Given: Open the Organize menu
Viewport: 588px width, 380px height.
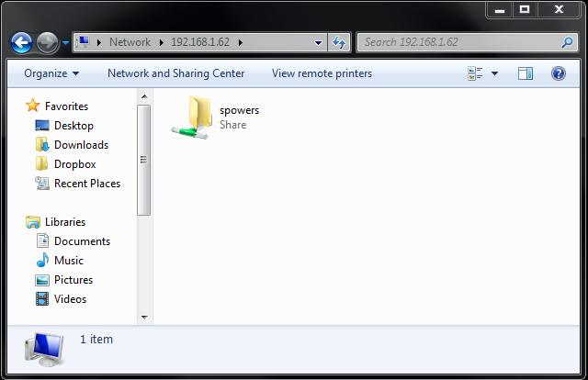Looking at the screenshot, I should (x=51, y=73).
